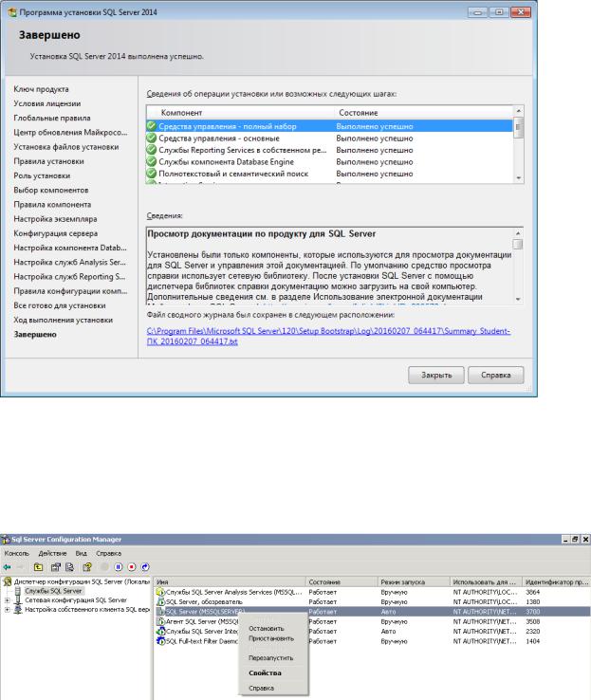Click the bold 'Завершено' step in sidebar
591x700 pixels.
pyautogui.click(x=35, y=334)
